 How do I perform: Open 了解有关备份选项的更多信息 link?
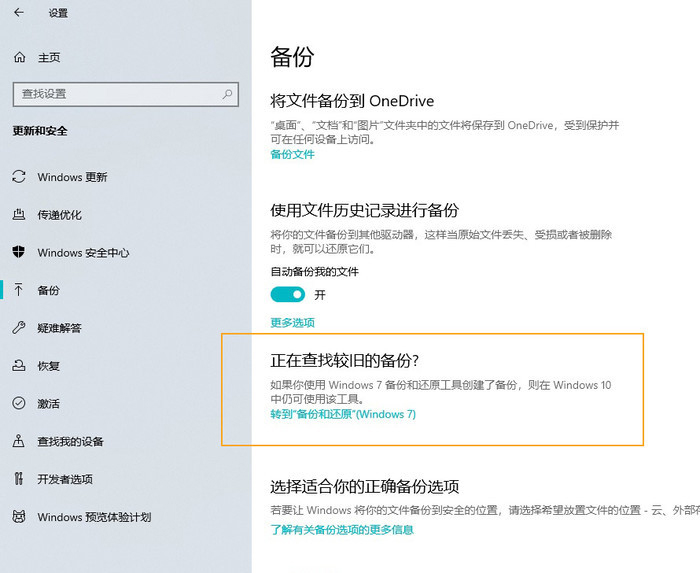341,529
